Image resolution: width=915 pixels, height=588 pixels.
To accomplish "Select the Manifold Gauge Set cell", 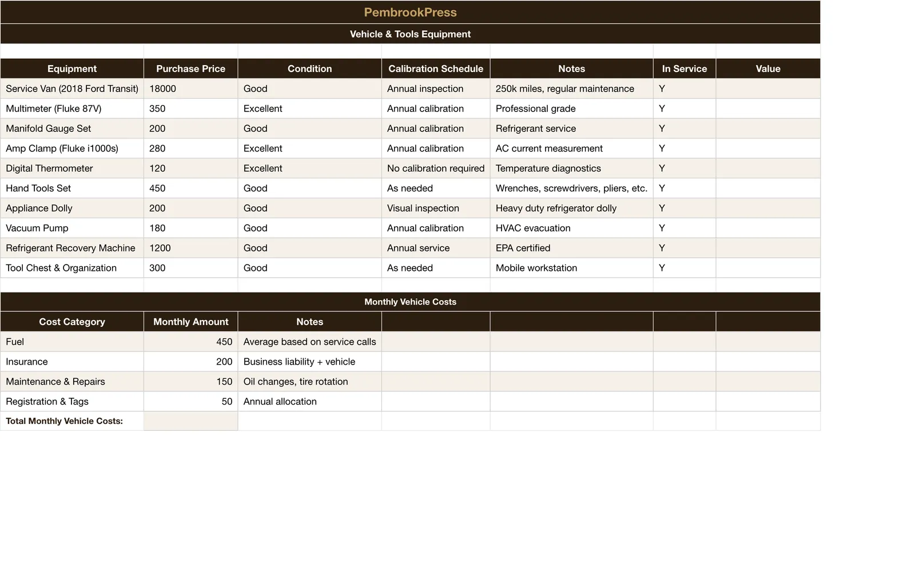I will tap(72, 129).
